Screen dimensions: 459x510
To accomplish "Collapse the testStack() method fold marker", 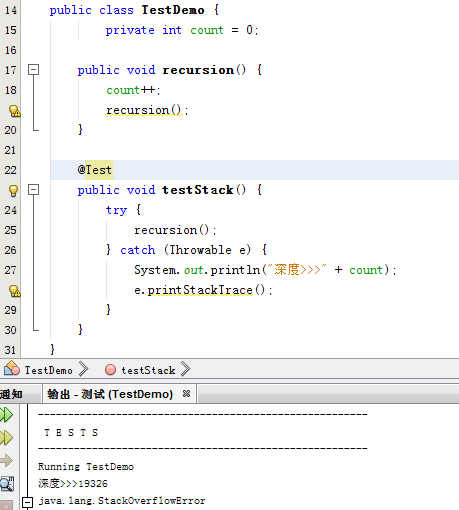I will coord(33,190).
